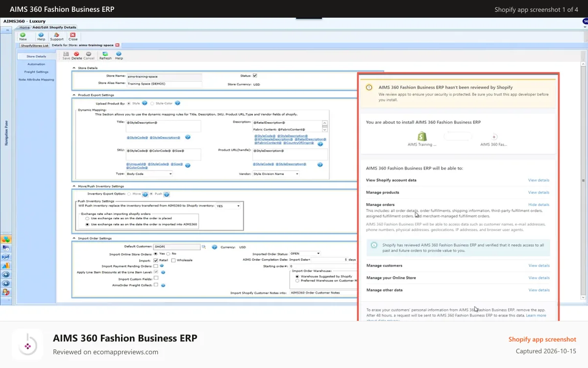
Task: Switch to the Home tab
Action: coord(24,27)
